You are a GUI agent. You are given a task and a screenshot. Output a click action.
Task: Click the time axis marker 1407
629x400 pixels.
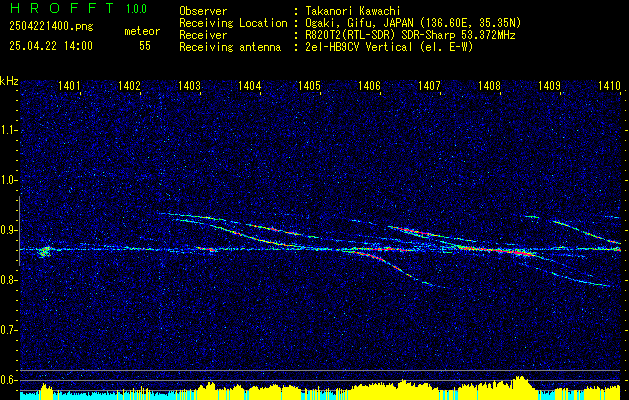click(x=429, y=85)
